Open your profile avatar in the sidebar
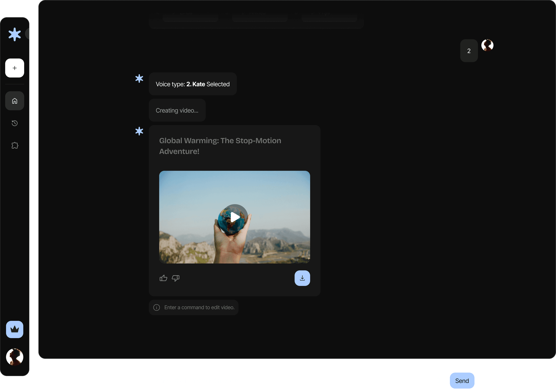556x392 pixels. 14,357
